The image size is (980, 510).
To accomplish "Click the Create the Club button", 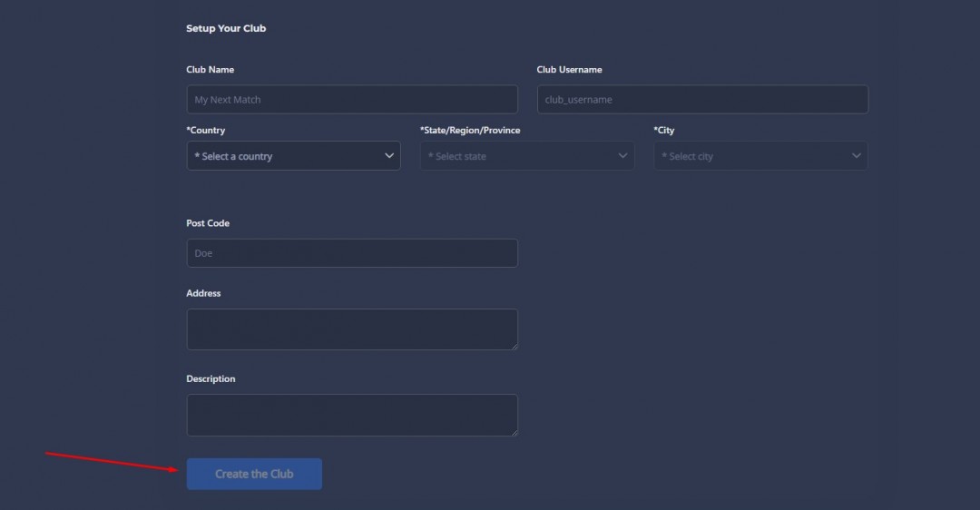I will (254, 474).
